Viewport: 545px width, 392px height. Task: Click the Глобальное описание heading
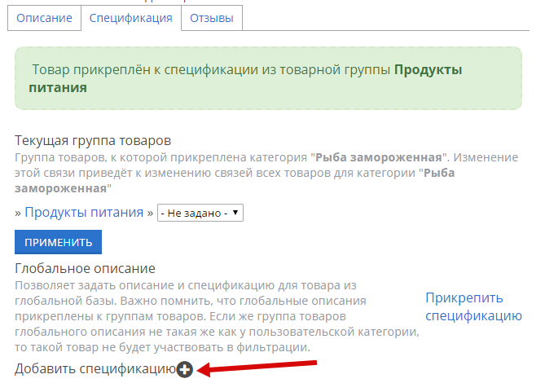(x=85, y=268)
